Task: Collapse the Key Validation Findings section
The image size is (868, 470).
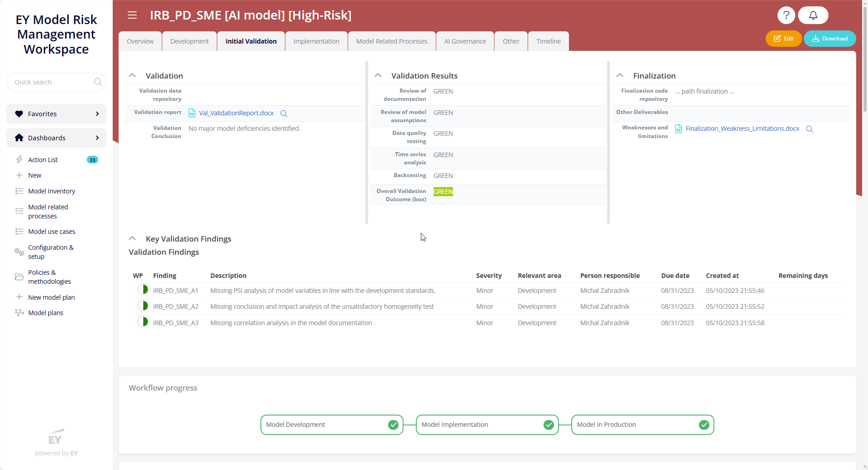Action: (x=132, y=238)
